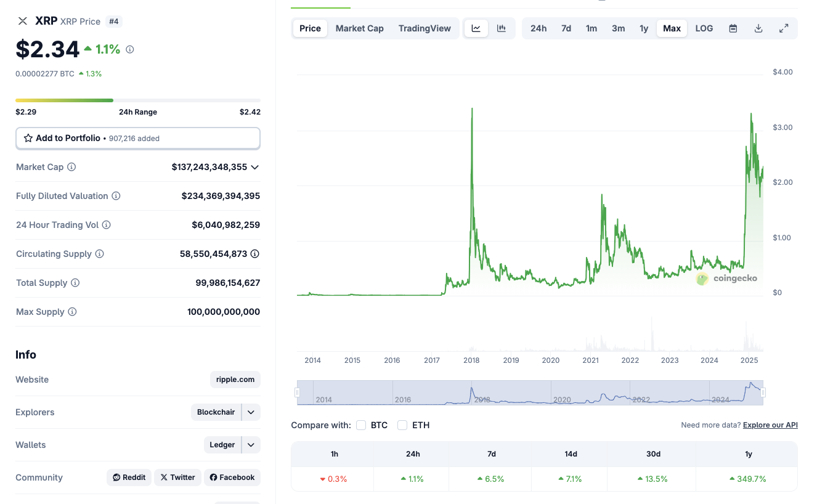Open the ripple.com website link

235,380
